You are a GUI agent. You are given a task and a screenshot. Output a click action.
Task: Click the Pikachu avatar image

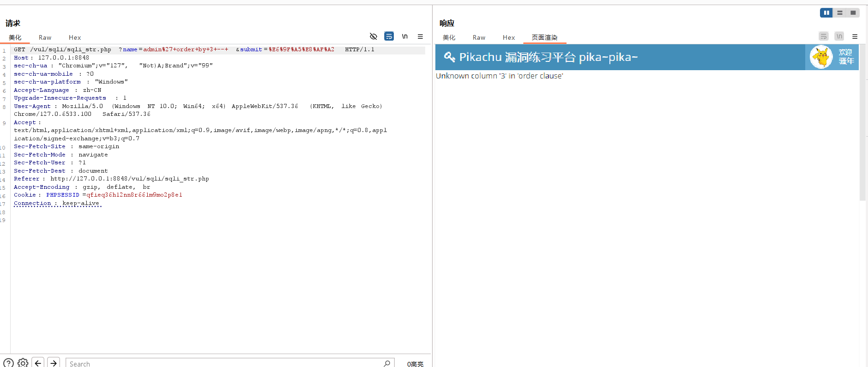(x=821, y=57)
